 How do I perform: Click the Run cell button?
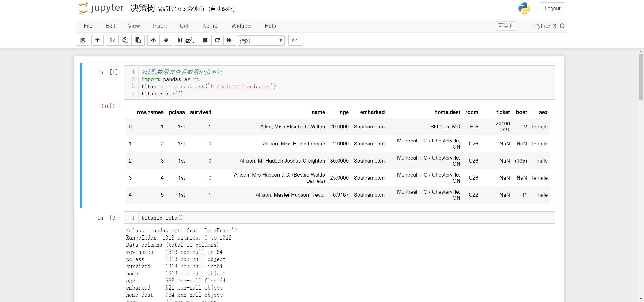pyautogui.click(x=186, y=40)
